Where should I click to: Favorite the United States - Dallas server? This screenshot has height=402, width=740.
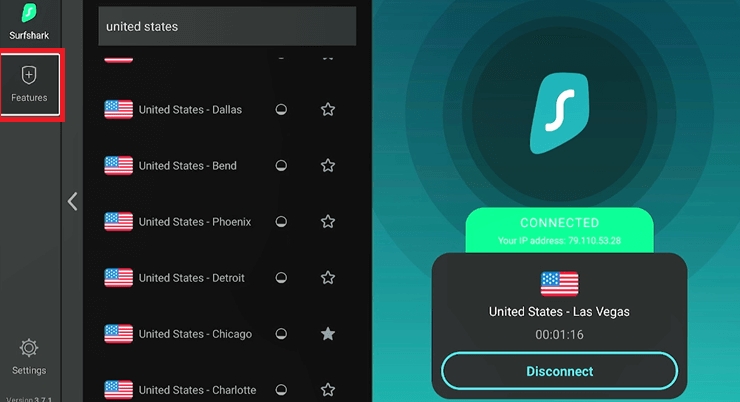(327, 110)
